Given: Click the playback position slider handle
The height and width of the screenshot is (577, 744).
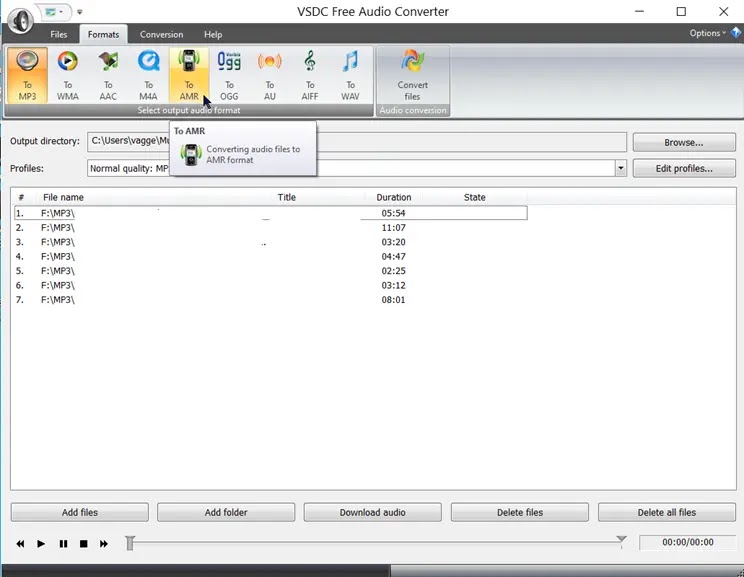Looking at the screenshot, I should 130,543.
